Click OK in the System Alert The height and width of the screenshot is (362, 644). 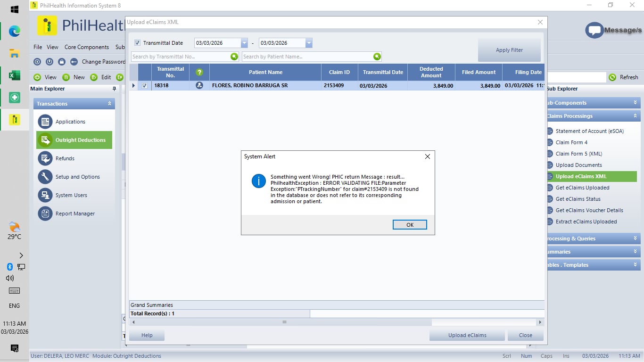pos(410,225)
